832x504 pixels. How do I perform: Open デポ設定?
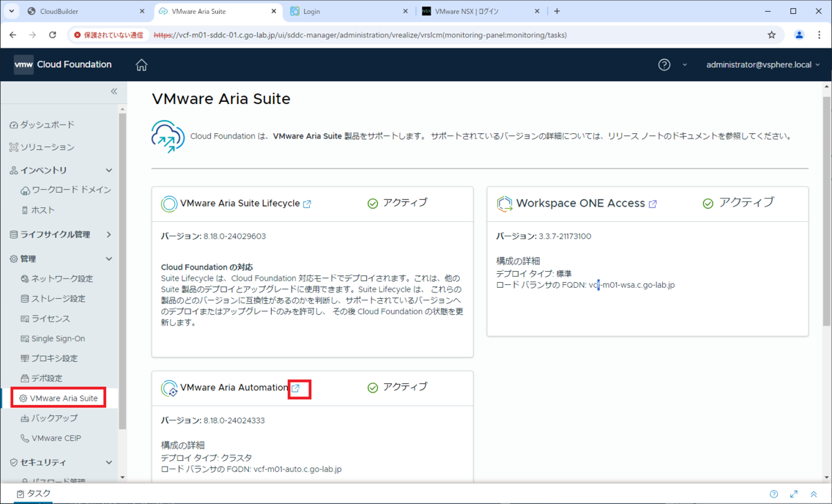42,379
